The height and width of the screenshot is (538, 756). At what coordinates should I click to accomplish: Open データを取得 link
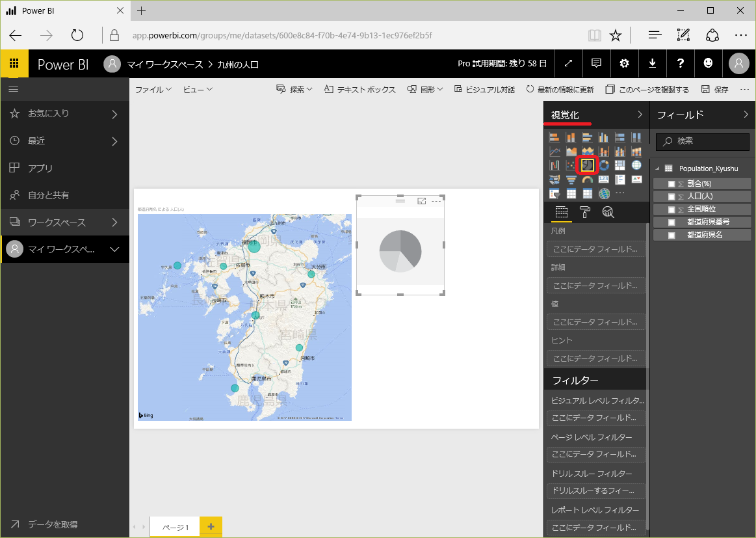pos(44,524)
